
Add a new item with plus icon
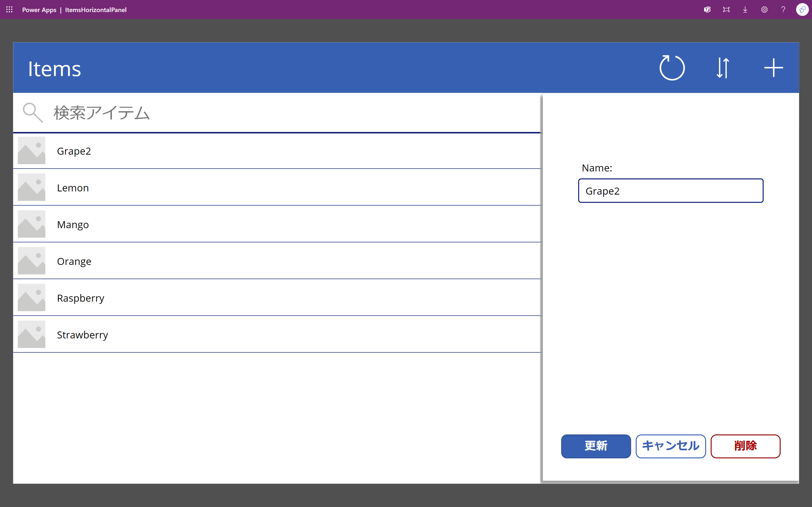tap(773, 68)
